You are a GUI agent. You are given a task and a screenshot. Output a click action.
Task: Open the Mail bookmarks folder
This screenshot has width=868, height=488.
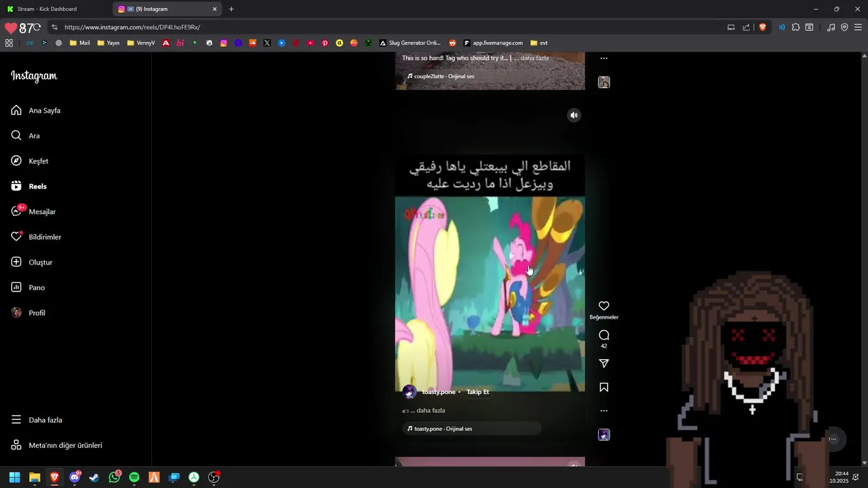pos(79,43)
